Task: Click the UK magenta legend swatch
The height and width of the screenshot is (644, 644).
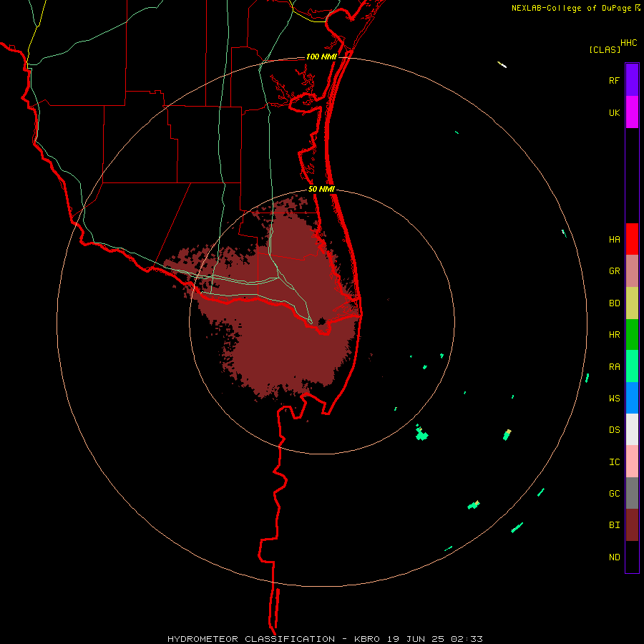Action: click(632, 112)
